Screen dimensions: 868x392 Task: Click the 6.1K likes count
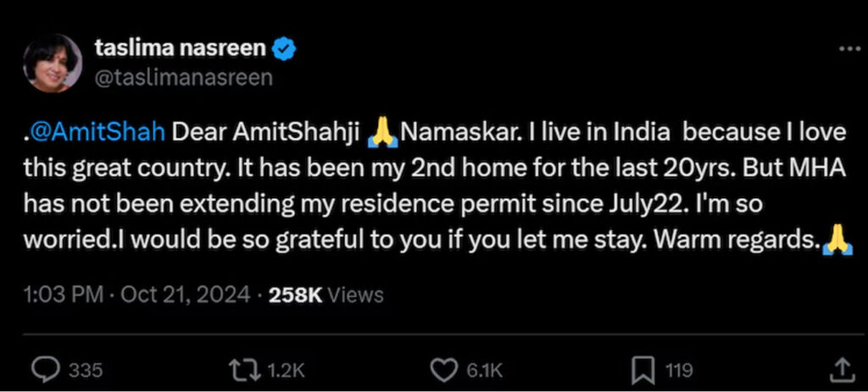tap(487, 370)
